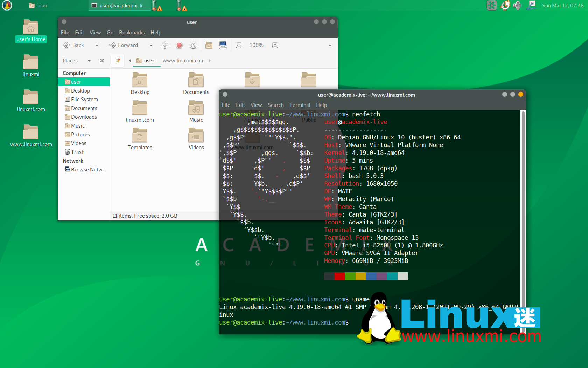588x368 pixels.
Task: Select the Templates folder icon
Action: point(140,136)
